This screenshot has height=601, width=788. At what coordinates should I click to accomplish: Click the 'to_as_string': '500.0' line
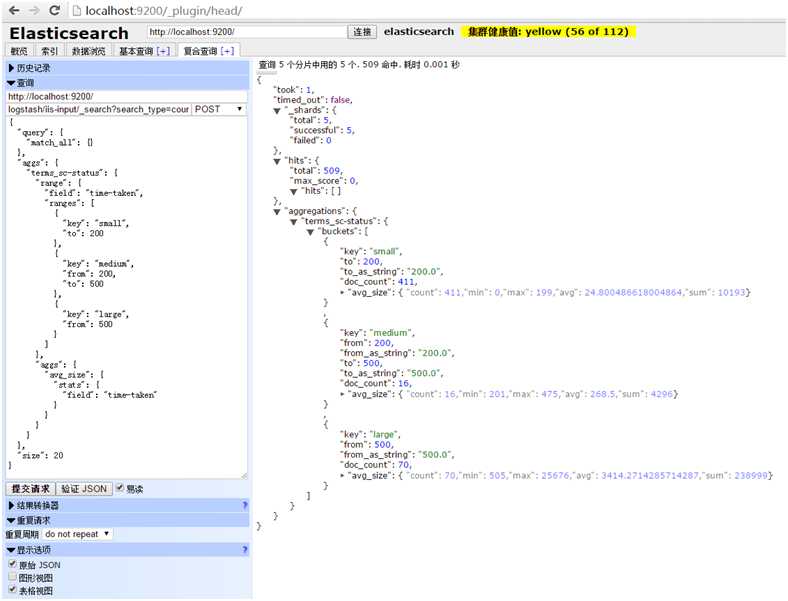click(392, 373)
